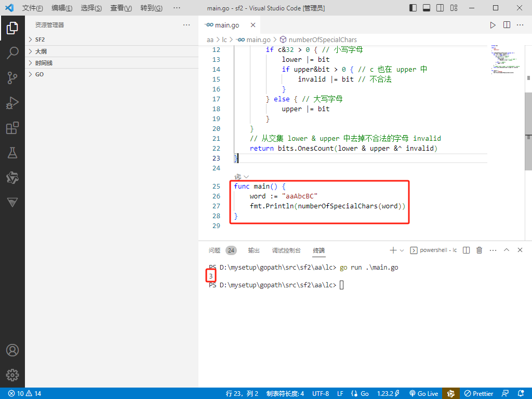Click Prettier formatter status
This screenshot has width=532, height=399.
click(x=478, y=394)
